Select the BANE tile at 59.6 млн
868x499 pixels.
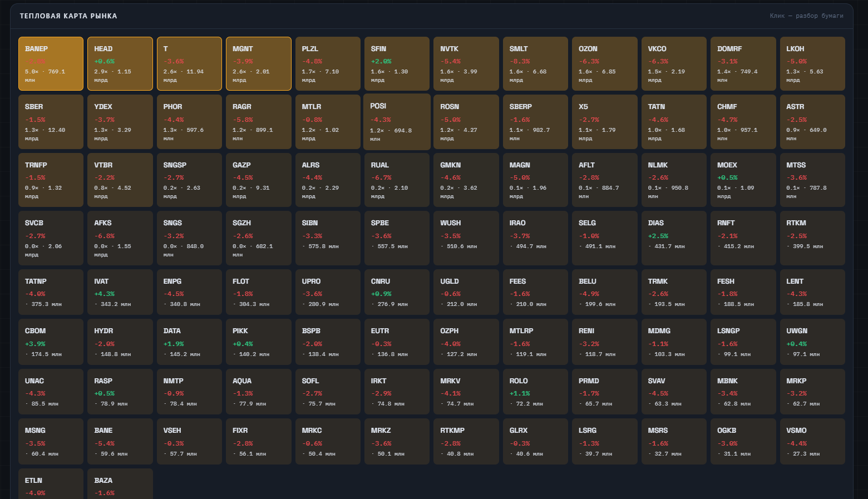click(120, 441)
